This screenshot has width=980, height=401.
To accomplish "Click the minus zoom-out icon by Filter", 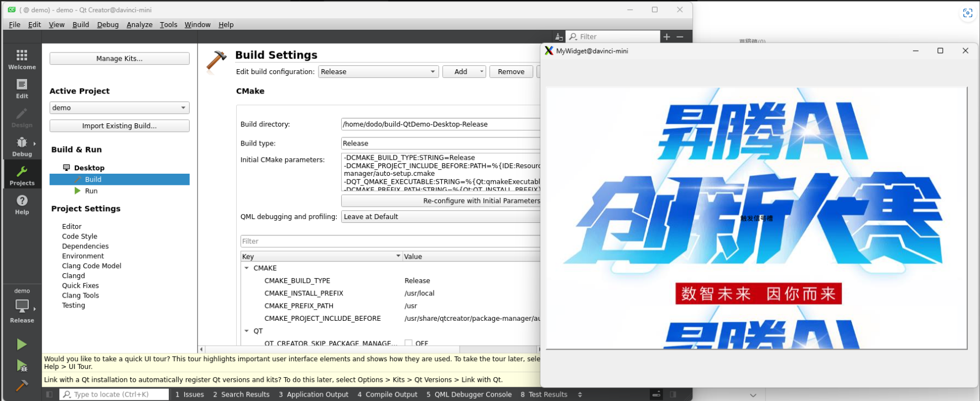I will [680, 37].
